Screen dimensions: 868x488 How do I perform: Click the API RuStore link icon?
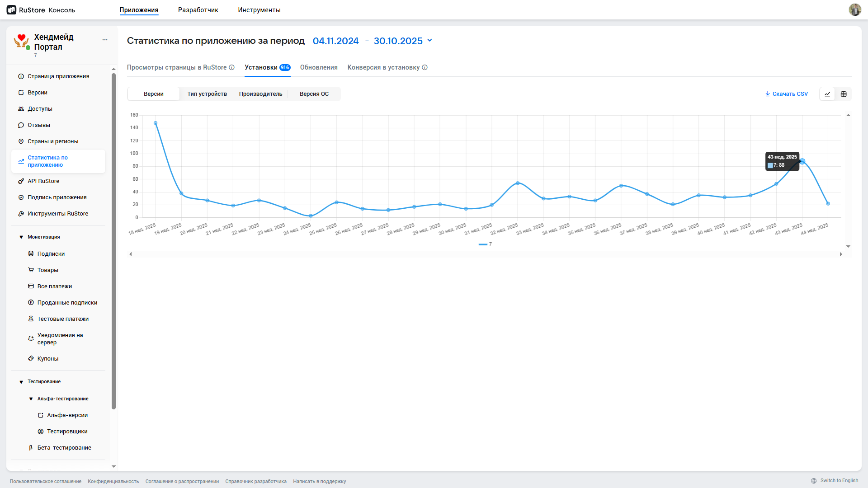(x=21, y=181)
